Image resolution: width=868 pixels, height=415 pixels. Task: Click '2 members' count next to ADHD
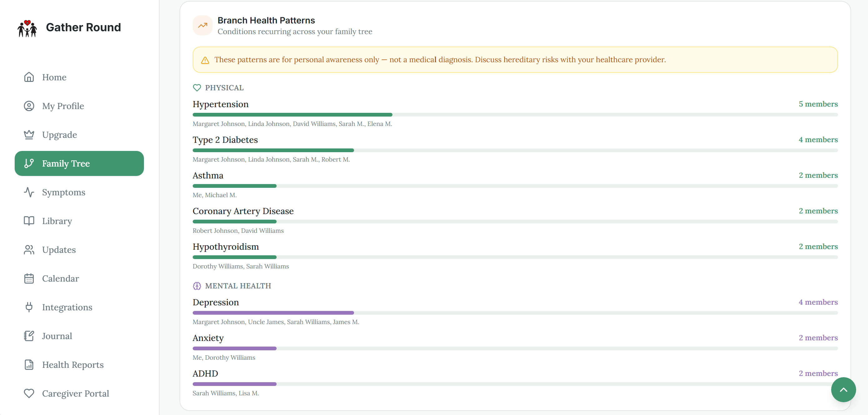point(818,373)
